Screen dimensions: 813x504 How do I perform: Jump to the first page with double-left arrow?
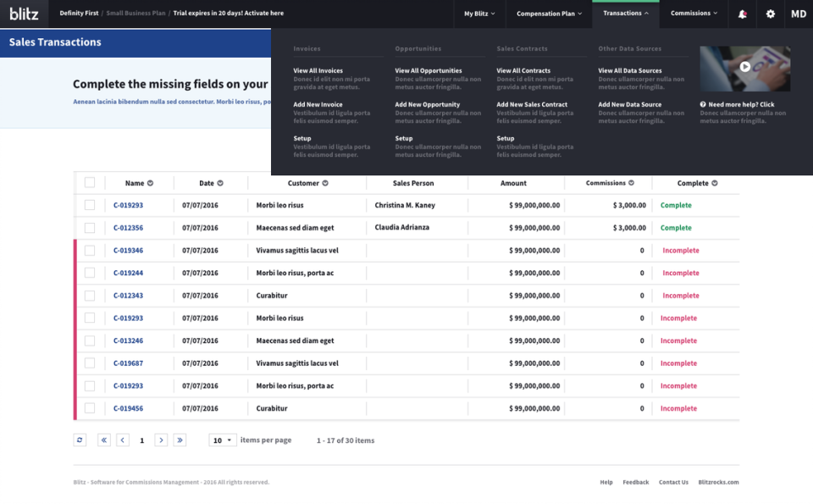pyautogui.click(x=104, y=440)
